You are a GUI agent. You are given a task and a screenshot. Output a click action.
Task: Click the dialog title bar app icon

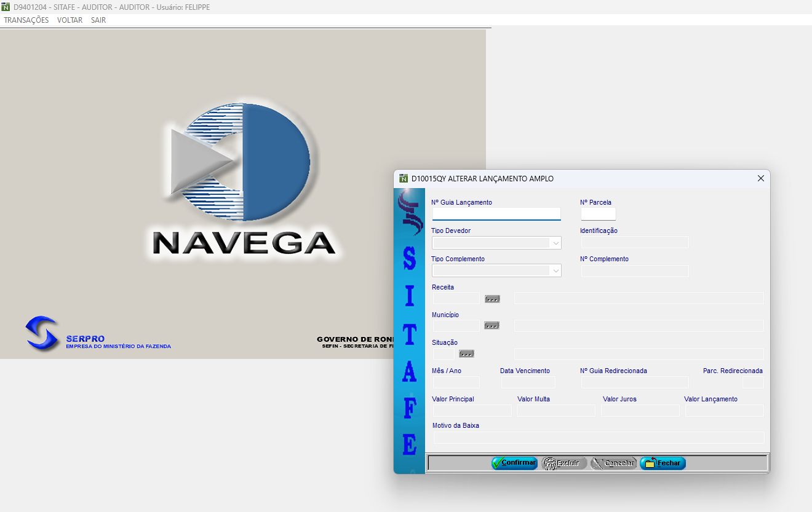click(404, 179)
